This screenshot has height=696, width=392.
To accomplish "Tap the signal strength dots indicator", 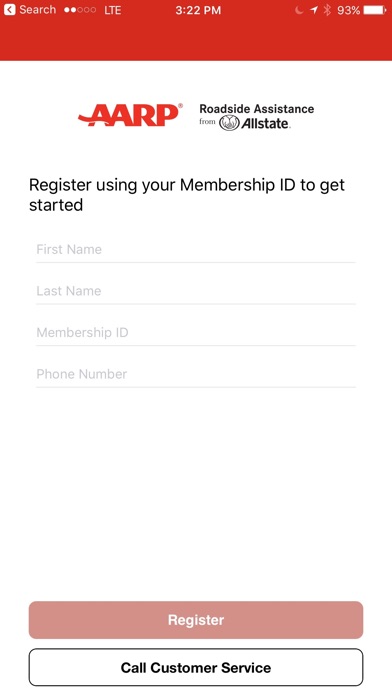I will tap(80, 10).
